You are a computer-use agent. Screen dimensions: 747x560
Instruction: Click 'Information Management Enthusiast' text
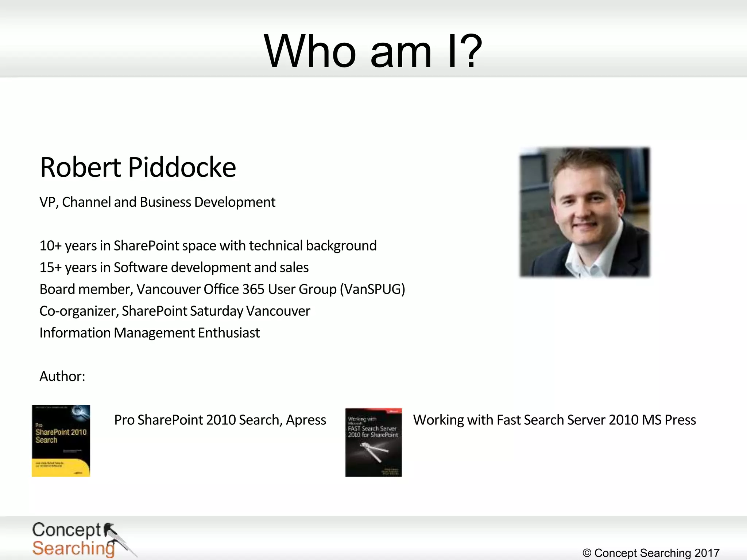click(150, 333)
